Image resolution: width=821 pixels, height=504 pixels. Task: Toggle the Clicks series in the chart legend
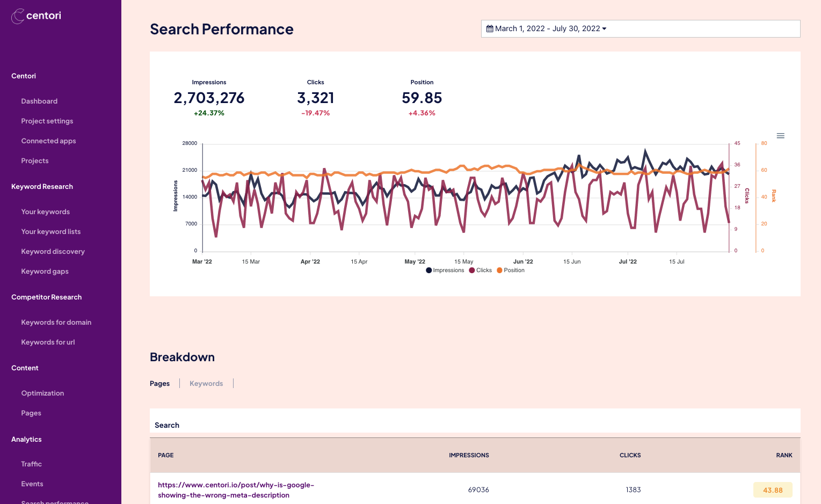pos(480,270)
